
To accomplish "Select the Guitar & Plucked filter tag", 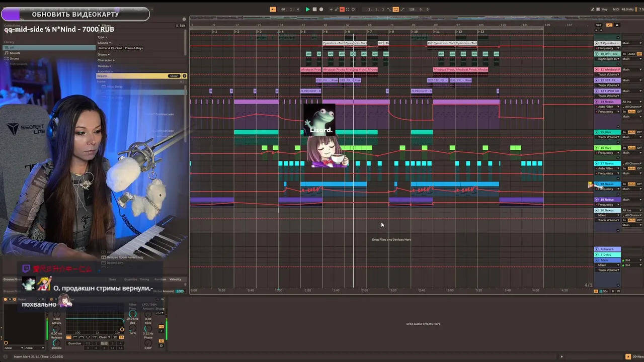I will (x=110, y=48).
